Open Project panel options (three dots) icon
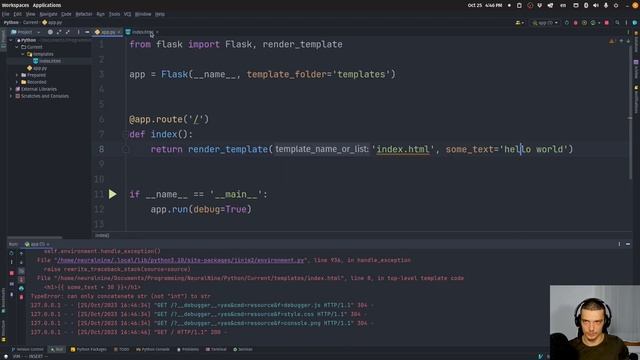Image resolution: width=640 pixels, height=360 pixels. tap(78, 32)
